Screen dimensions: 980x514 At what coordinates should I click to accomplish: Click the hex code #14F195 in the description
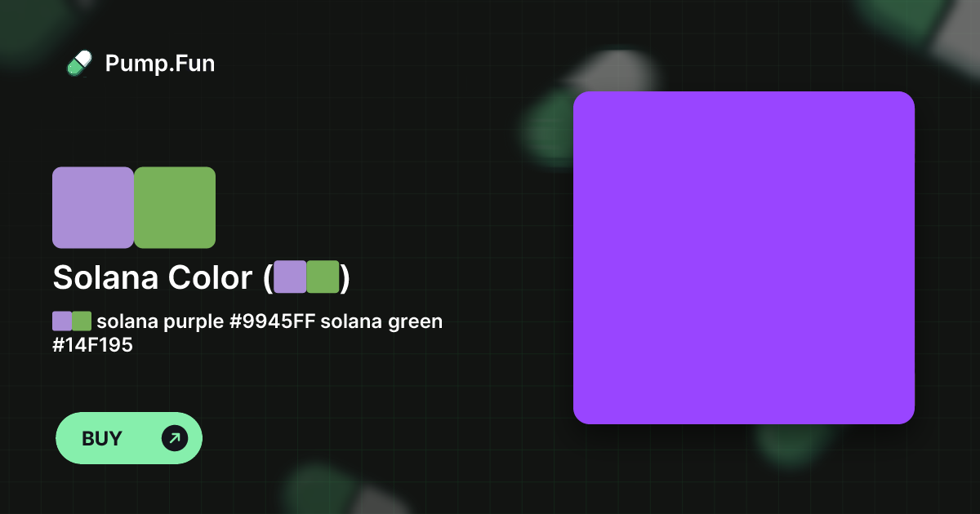(x=92, y=344)
